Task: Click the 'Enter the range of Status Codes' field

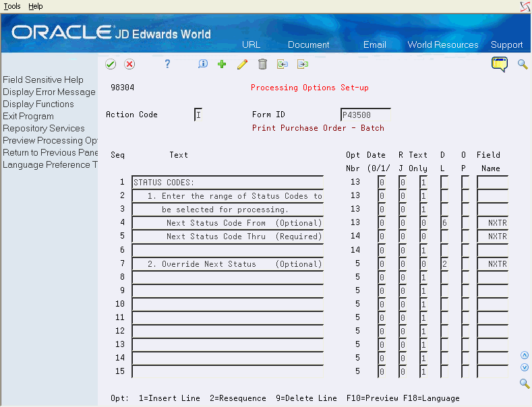Action: coord(228,195)
